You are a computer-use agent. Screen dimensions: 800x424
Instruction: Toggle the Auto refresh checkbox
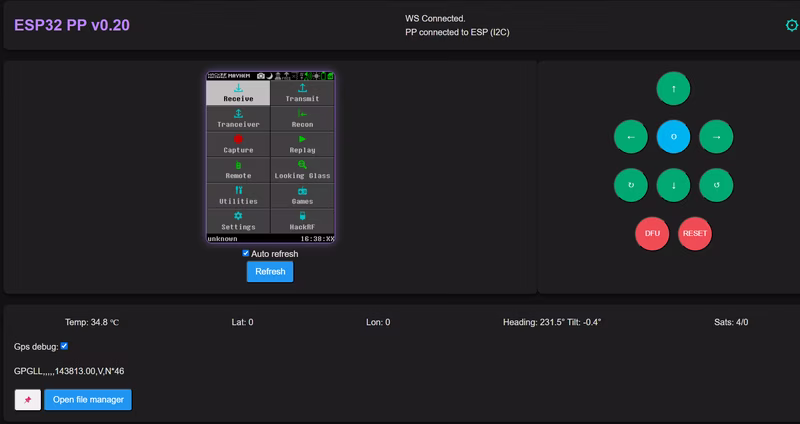pyautogui.click(x=245, y=253)
